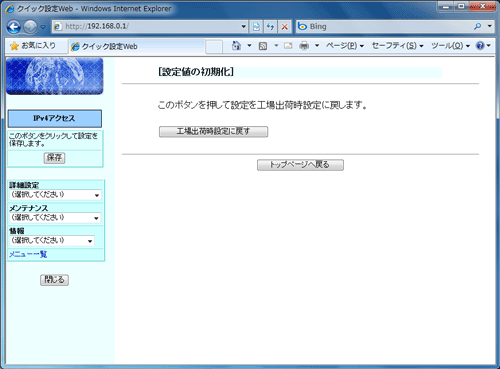Click the このボタンをクリックして設定を保存します text
Viewport: 500px width, 369px height.
click(x=53, y=140)
